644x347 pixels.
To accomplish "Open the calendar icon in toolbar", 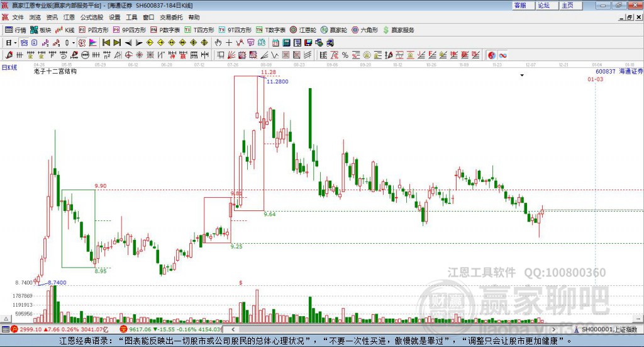I will 275,43.
